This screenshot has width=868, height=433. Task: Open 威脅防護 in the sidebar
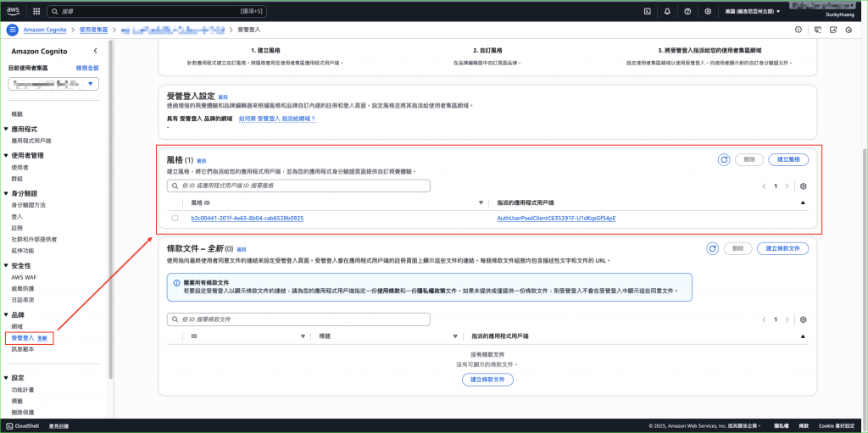click(23, 288)
